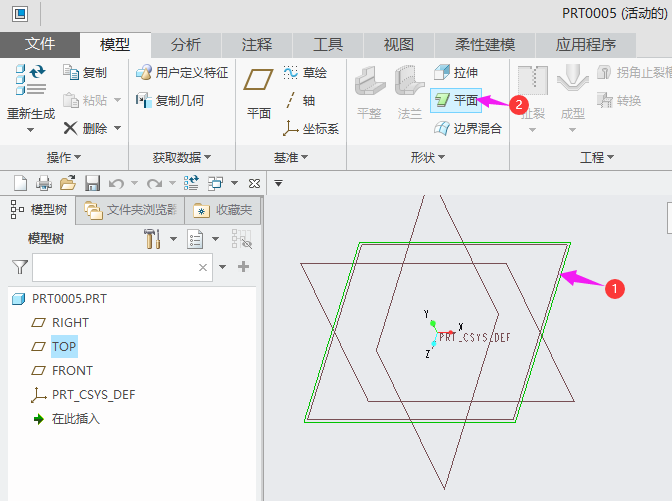Screen dimensions: 672x501
Task: Click the 用户定义特征 button
Action: [182, 73]
